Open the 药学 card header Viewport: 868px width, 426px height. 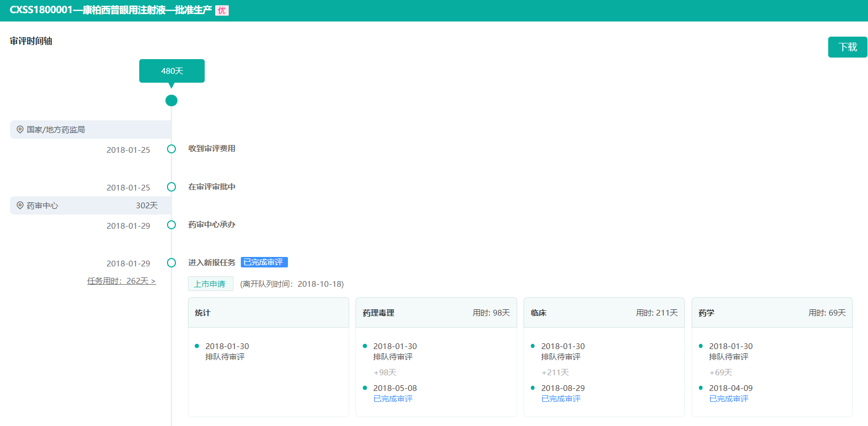(772, 313)
